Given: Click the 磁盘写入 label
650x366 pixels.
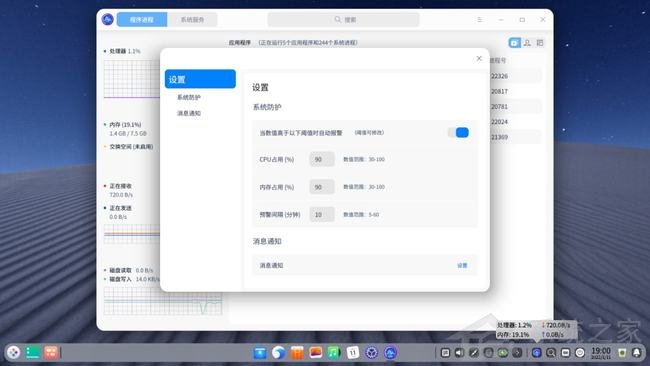Looking at the screenshot, I should coord(120,279).
